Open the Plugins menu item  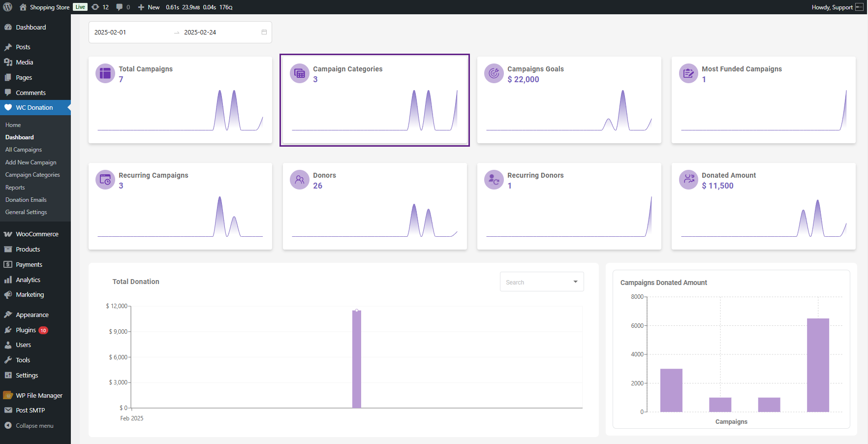[x=26, y=330]
